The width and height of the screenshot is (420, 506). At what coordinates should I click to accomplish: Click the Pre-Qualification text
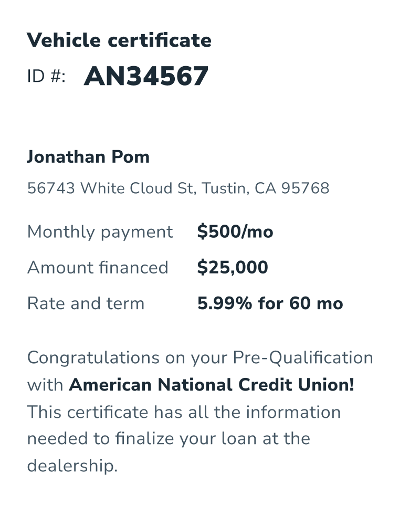(x=303, y=358)
